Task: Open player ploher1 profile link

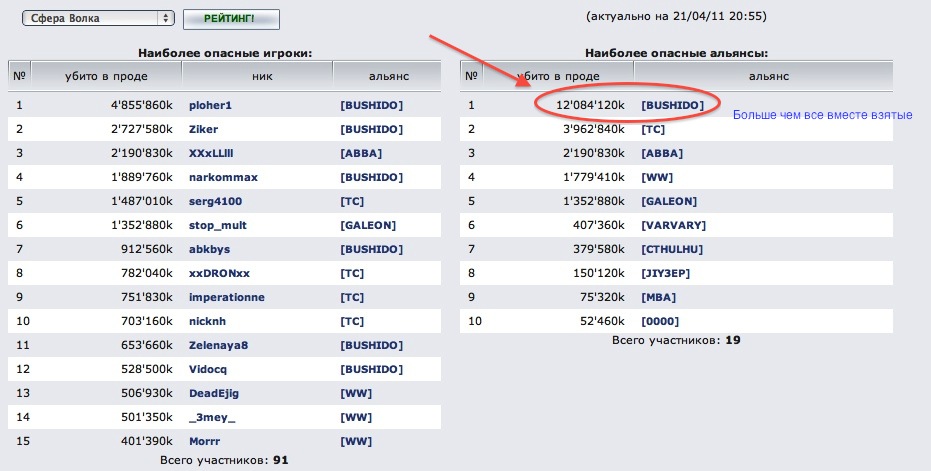Action: [210, 105]
